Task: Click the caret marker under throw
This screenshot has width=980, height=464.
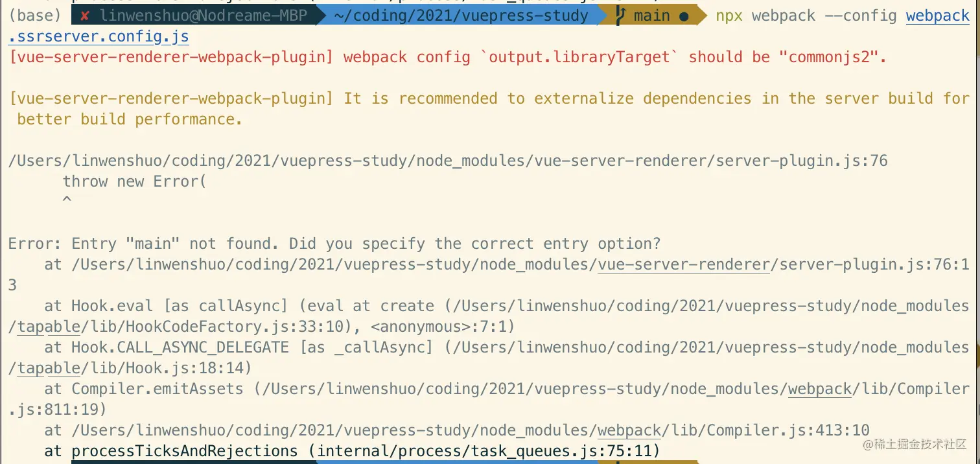Action: pyautogui.click(x=67, y=200)
